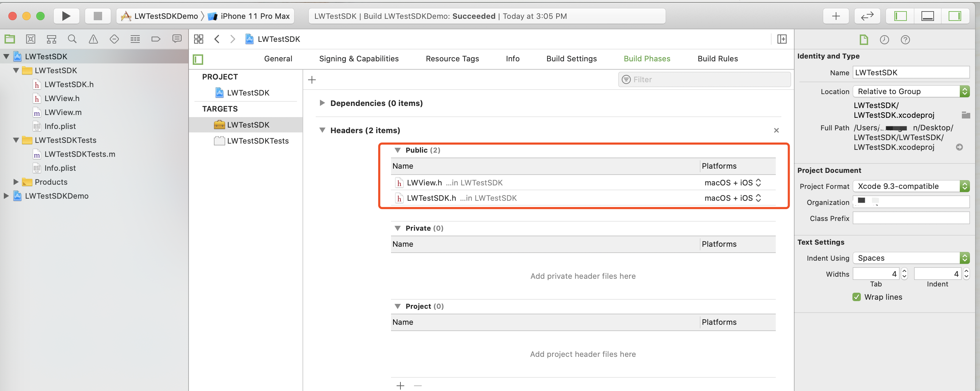
Task: Toggle the Wrap lines checkbox
Action: pyautogui.click(x=856, y=297)
